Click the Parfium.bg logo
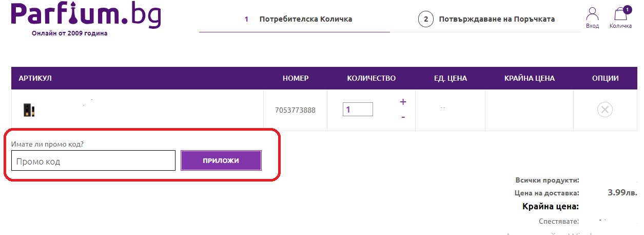Viewport: 644px width, 235px height. [86, 15]
